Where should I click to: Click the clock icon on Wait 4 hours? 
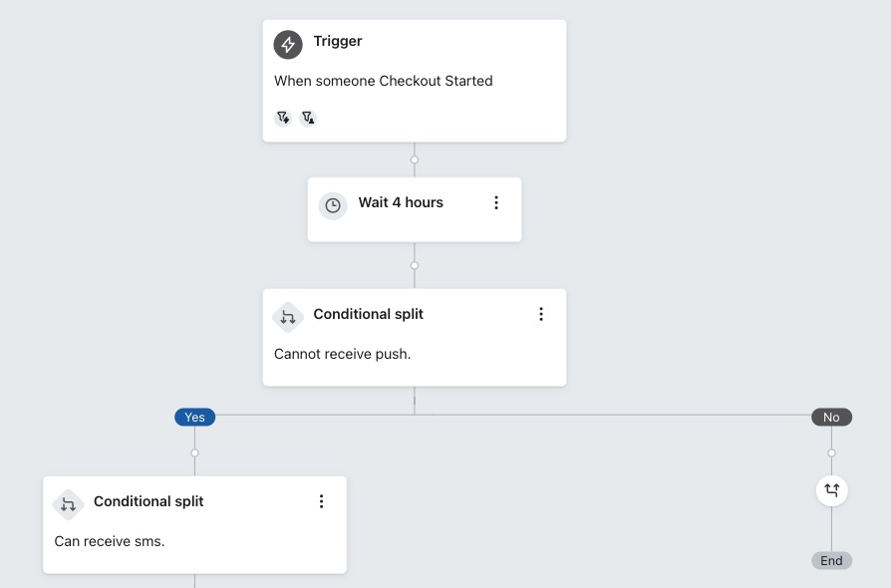(333, 204)
